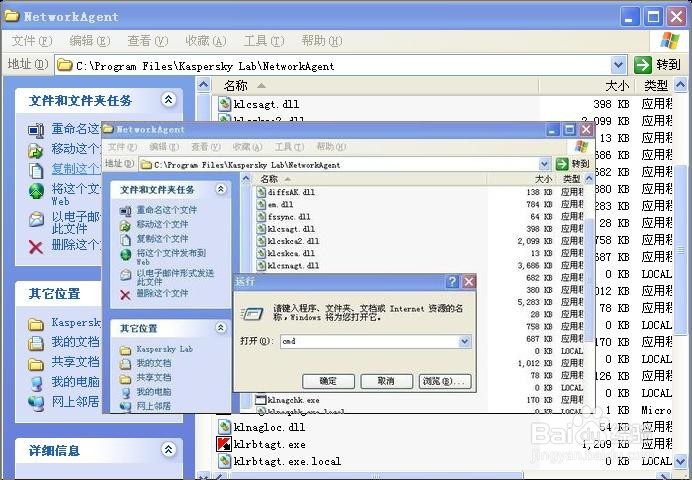Click email envelope icon in back window
Image resolution: width=692 pixels, height=480 pixels.
pyautogui.click(x=36, y=219)
